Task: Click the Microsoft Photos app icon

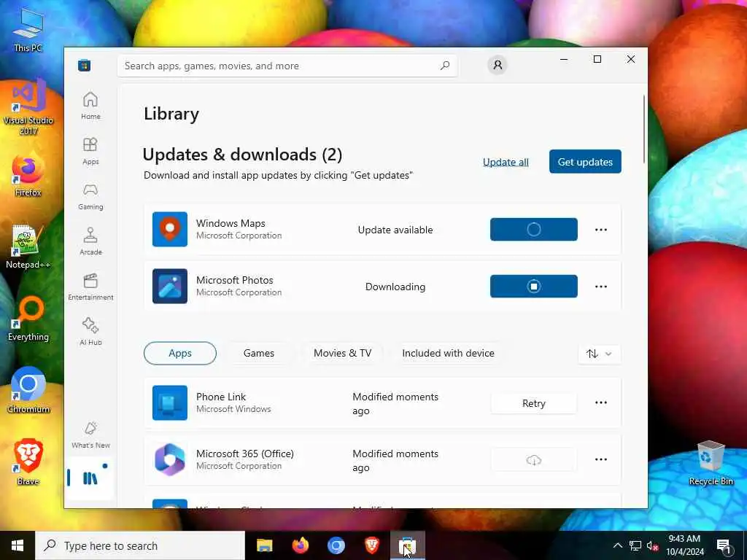Action: (169, 286)
